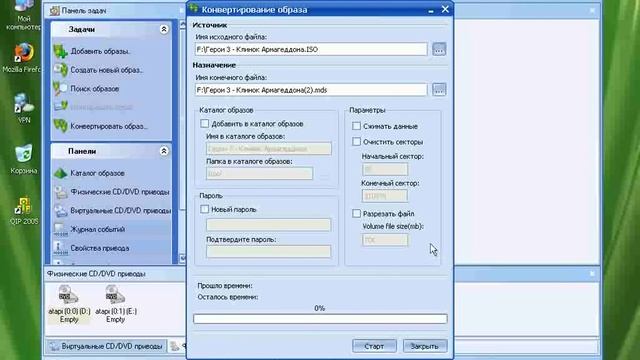Open Image catalog panel link

97,173
